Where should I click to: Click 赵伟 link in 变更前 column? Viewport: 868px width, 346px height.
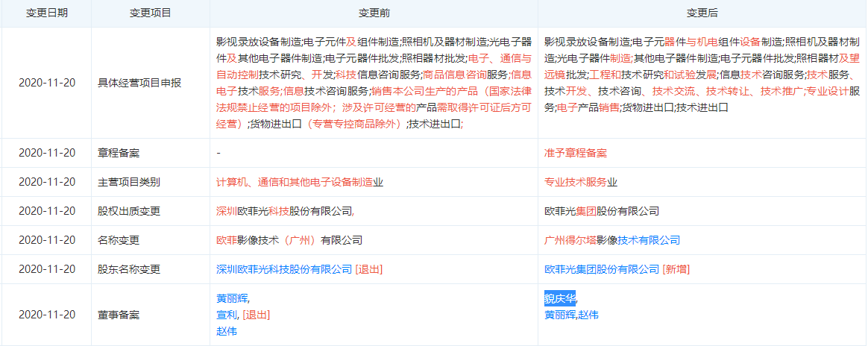227,331
